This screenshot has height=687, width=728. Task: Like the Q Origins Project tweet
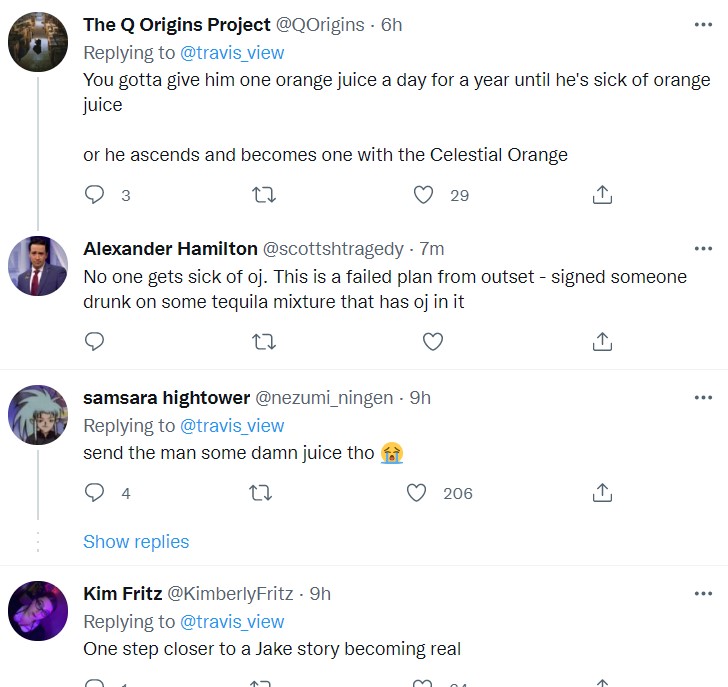[x=424, y=195]
